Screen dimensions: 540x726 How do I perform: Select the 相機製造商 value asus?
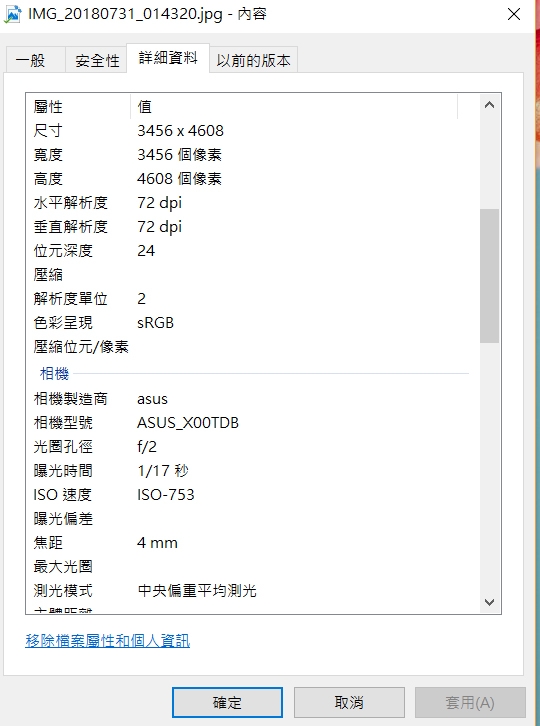click(152, 399)
